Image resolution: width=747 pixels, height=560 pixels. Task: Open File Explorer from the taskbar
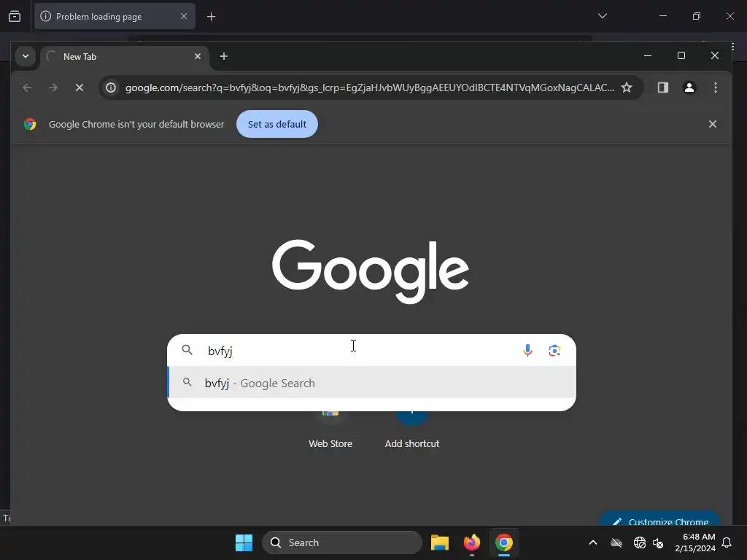click(439, 542)
